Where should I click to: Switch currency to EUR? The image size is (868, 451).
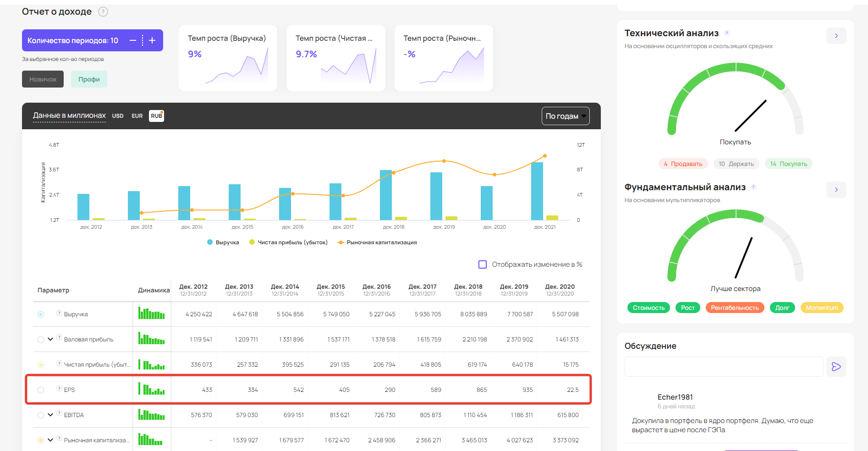pos(137,116)
